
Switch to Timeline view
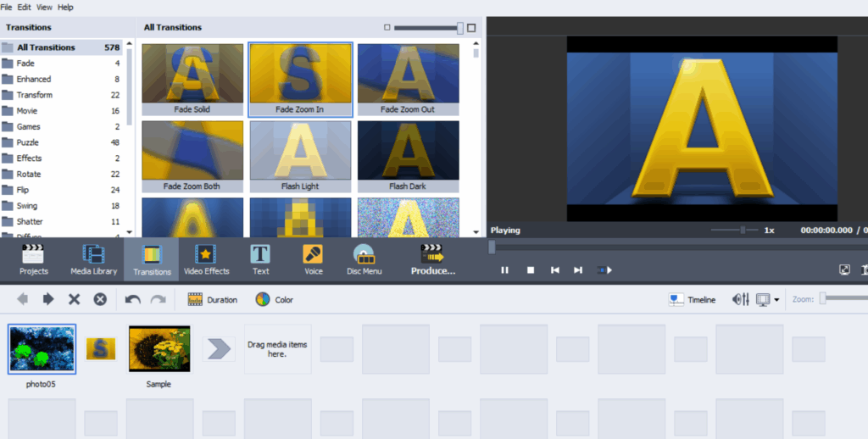click(692, 299)
